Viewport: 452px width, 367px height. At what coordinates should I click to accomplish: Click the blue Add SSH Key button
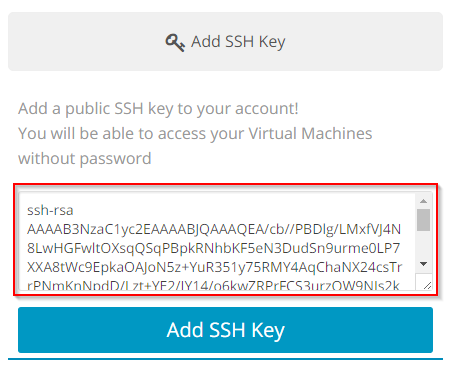click(x=225, y=330)
